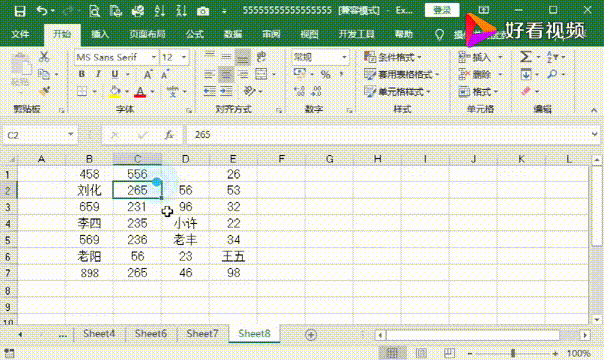
Task: Toggle bottom align icon
Action: (x=243, y=57)
